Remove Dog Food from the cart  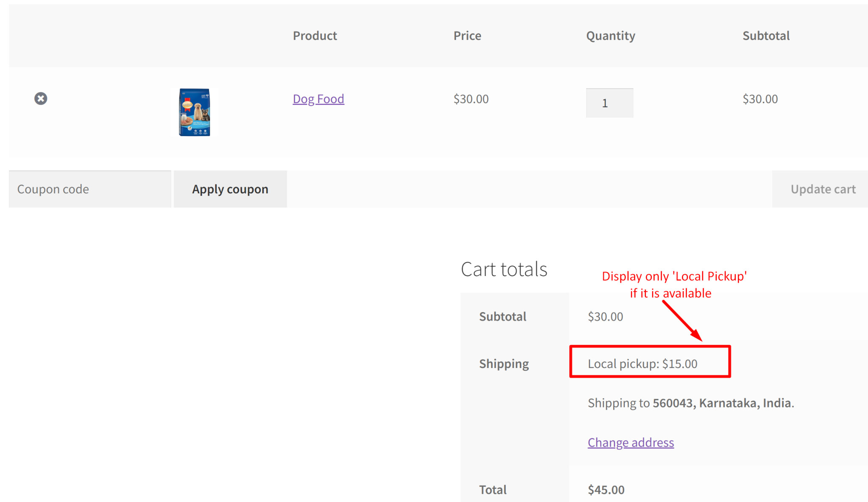point(40,98)
